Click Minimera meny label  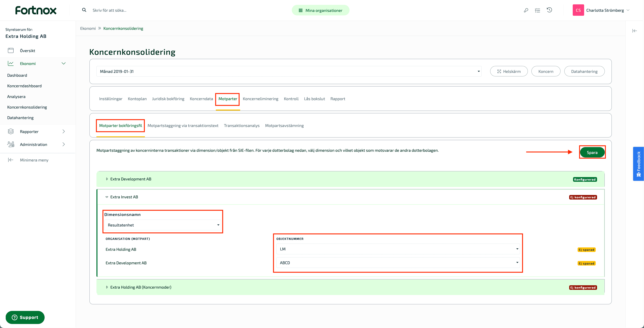click(x=34, y=160)
